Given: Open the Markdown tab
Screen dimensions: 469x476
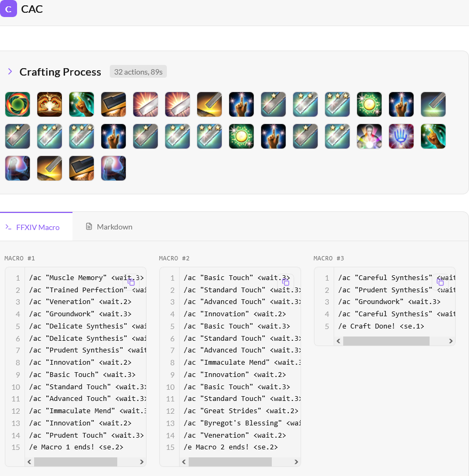Looking at the screenshot, I should 109,227.
